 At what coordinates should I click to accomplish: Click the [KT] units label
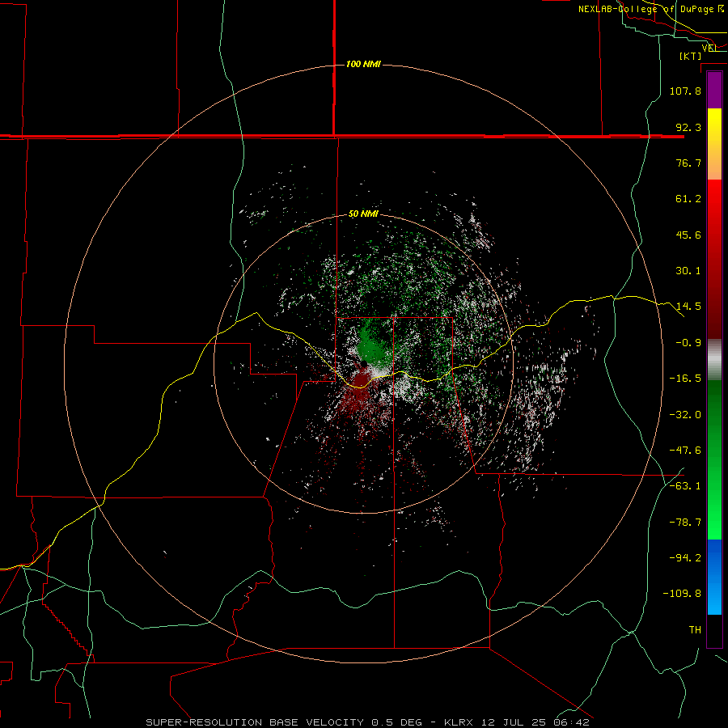[x=691, y=56]
